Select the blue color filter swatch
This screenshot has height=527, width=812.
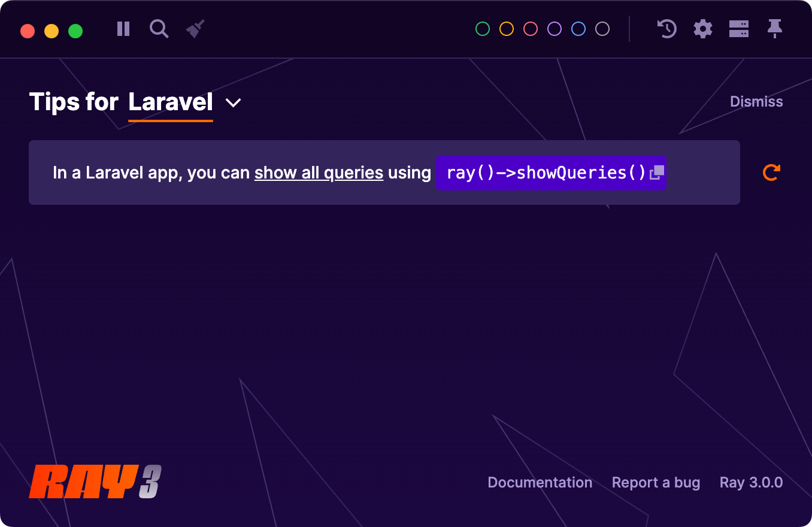click(578, 28)
